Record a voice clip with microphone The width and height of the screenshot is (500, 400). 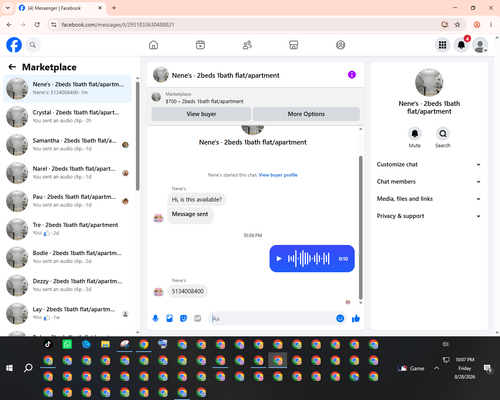(x=155, y=319)
